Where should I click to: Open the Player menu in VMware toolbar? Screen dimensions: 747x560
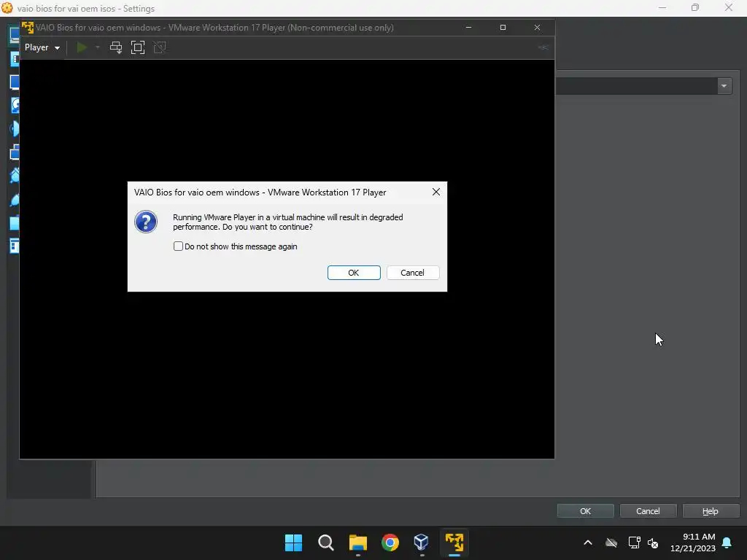(42, 47)
